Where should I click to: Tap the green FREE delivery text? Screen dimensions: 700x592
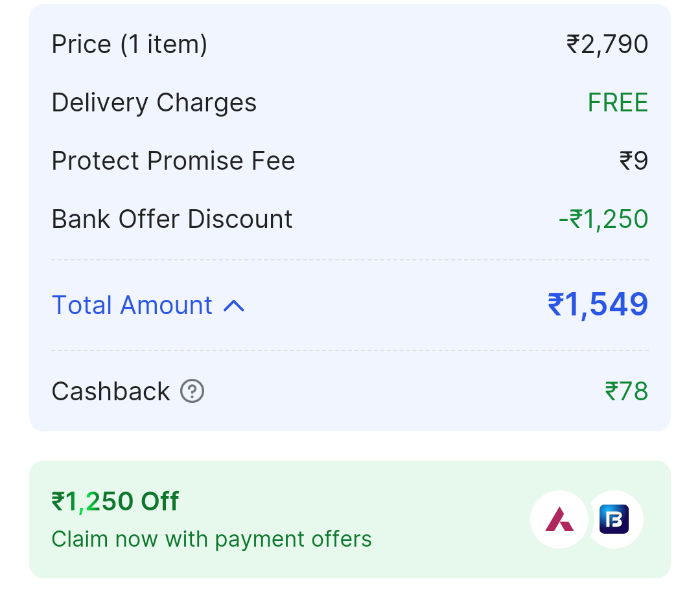pos(618,102)
